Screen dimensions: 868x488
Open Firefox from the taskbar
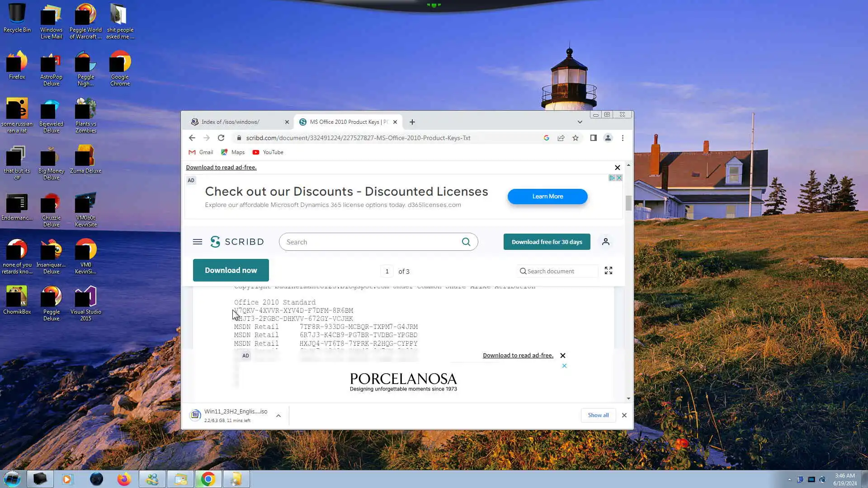[124, 479]
